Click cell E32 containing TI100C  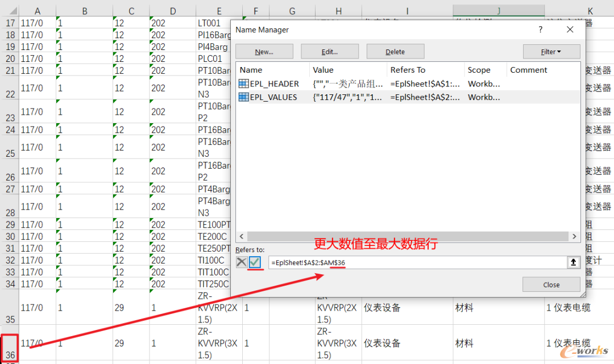(x=214, y=260)
